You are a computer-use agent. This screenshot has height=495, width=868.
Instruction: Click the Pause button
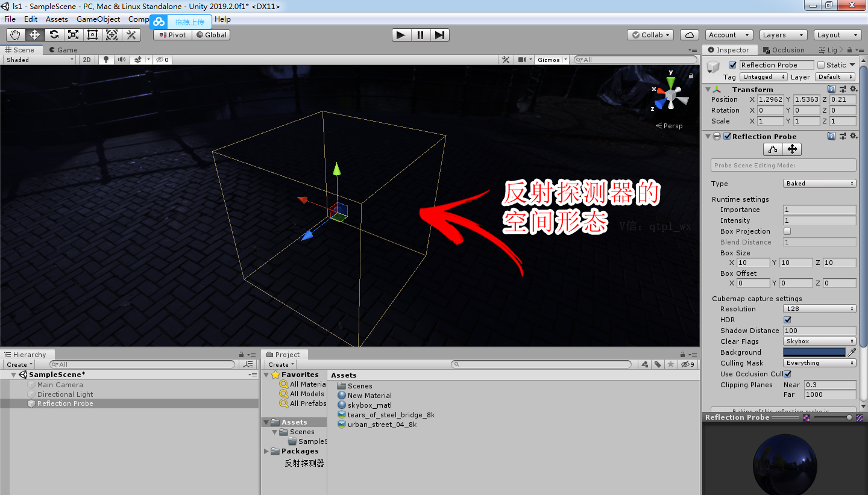pos(420,35)
